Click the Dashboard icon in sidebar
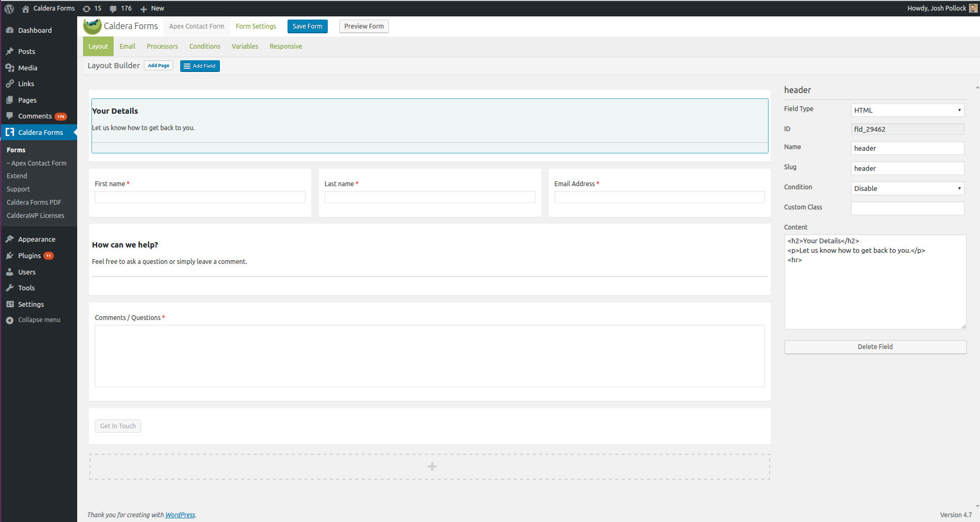The height and width of the screenshot is (522, 980). pos(10,30)
